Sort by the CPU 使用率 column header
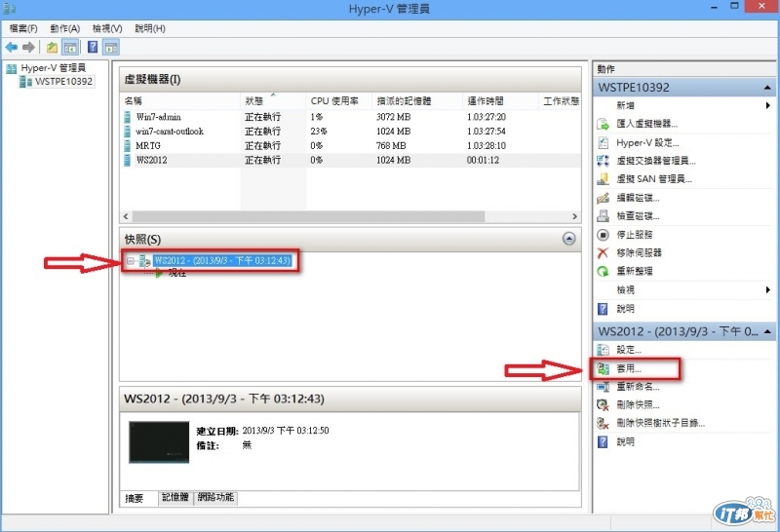Screen dimensions: 780x532 tap(339, 101)
